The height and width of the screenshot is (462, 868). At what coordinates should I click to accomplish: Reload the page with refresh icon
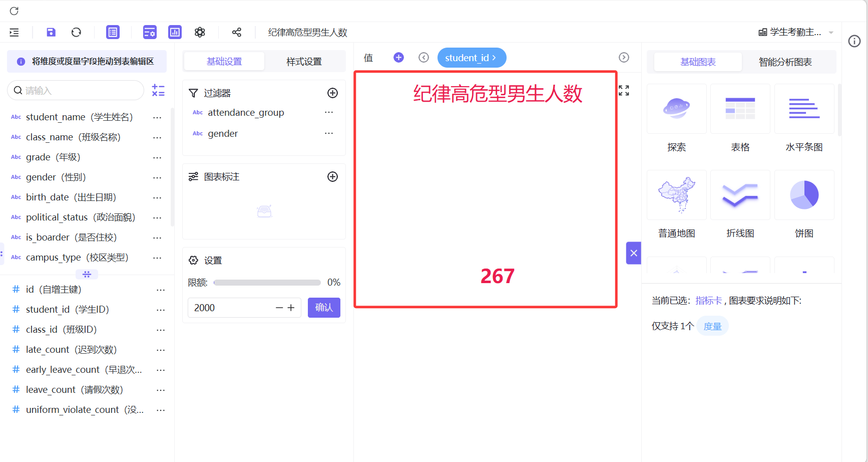[14, 11]
